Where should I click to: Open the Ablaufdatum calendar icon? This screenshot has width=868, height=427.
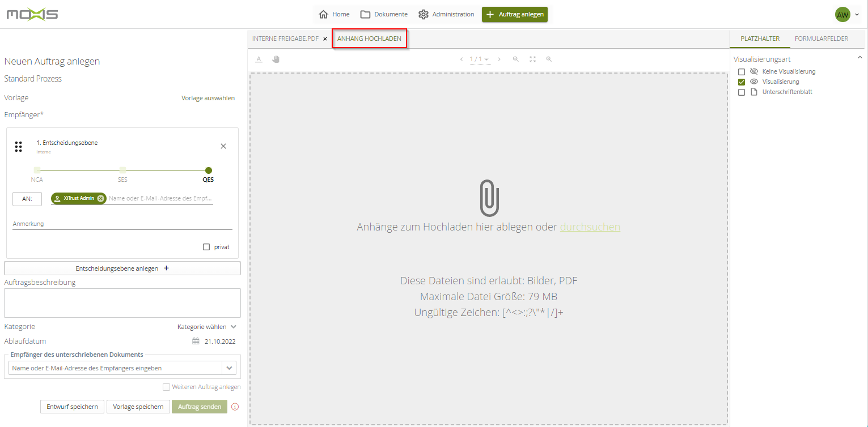pos(196,341)
